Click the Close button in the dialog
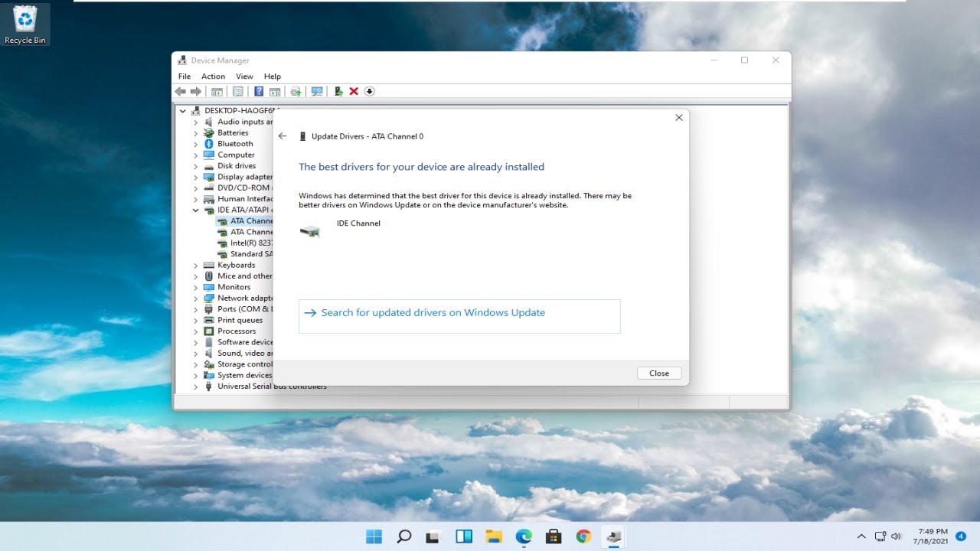Screen dimensions: 980x551 pyautogui.click(x=659, y=373)
